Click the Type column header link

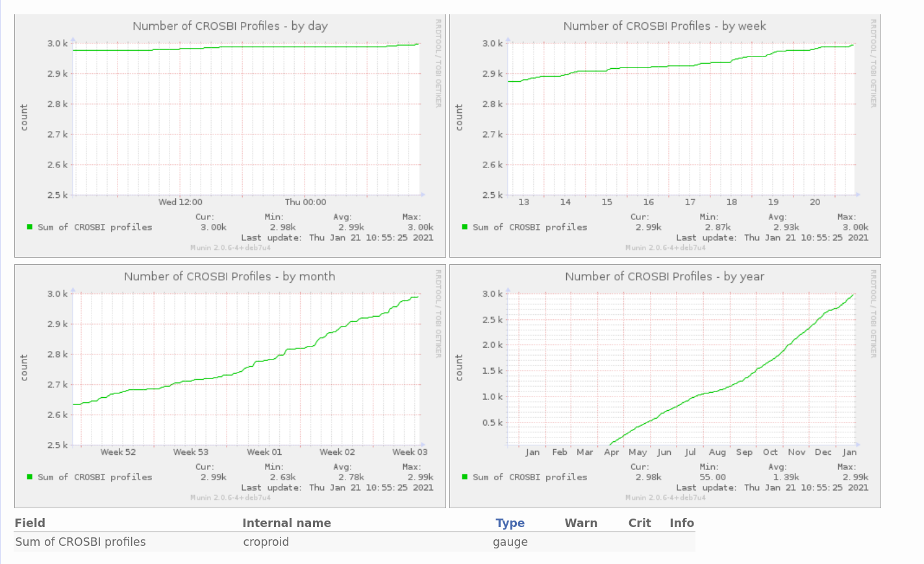(x=510, y=523)
